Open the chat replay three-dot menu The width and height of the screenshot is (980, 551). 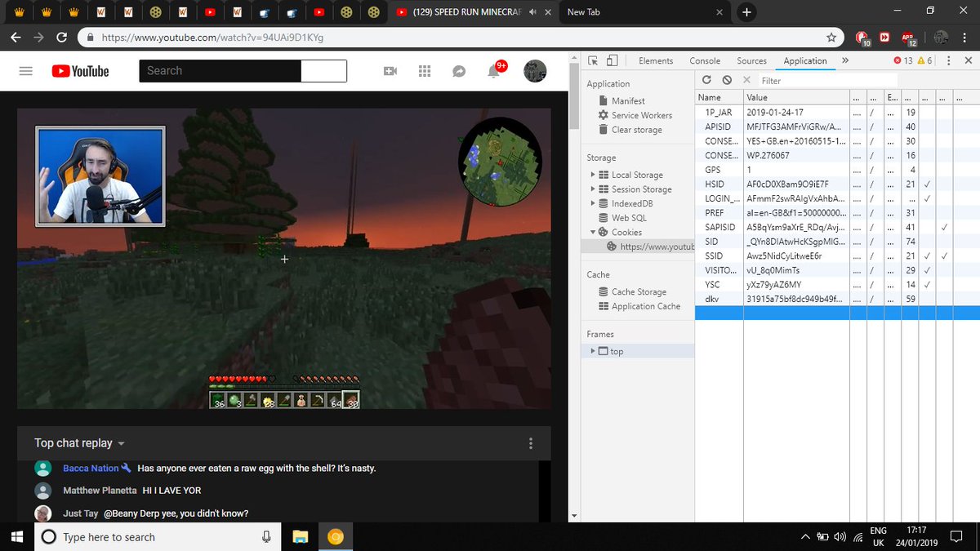tap(531, 443)
